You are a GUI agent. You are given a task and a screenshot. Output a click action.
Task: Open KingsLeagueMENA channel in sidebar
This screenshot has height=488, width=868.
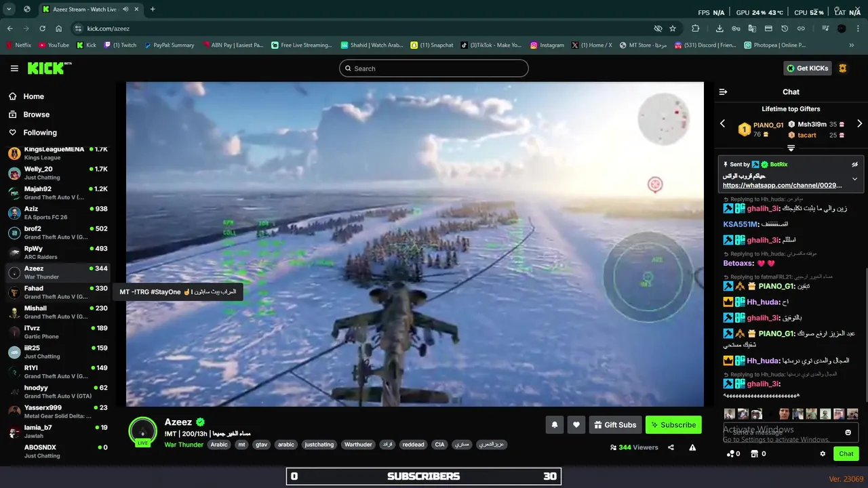58,153
